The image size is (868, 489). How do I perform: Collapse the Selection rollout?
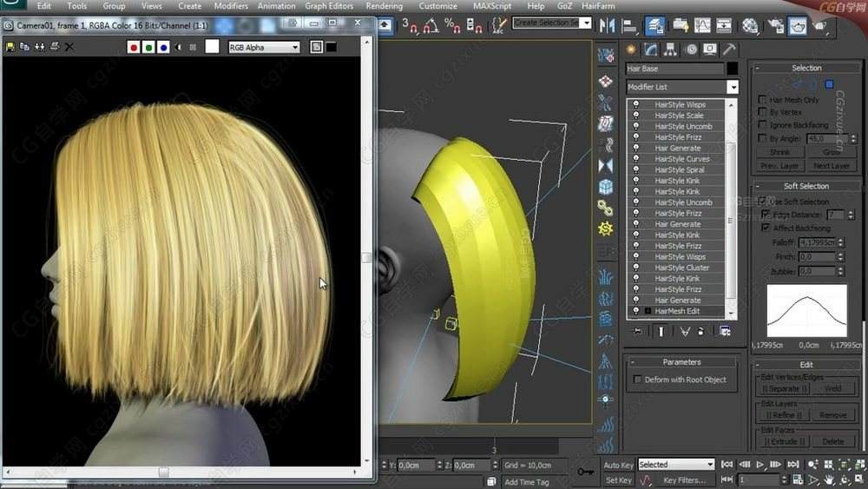tap(757, 68)
